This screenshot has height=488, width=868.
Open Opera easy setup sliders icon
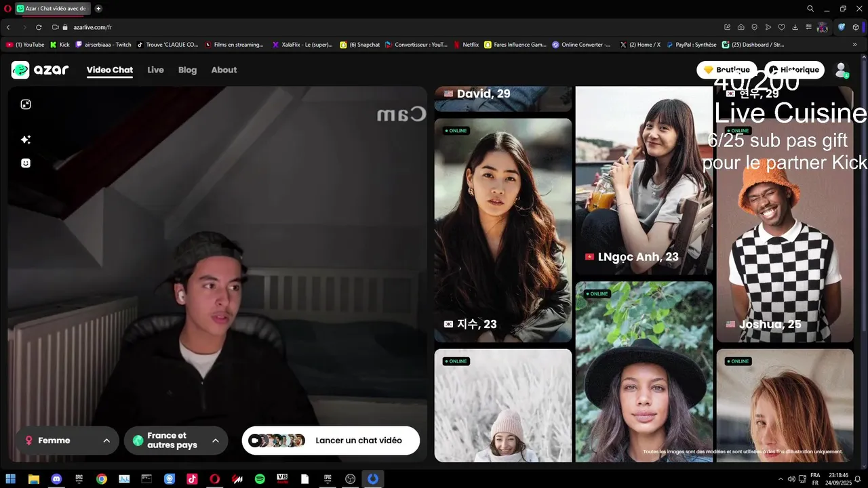(808, 27)
